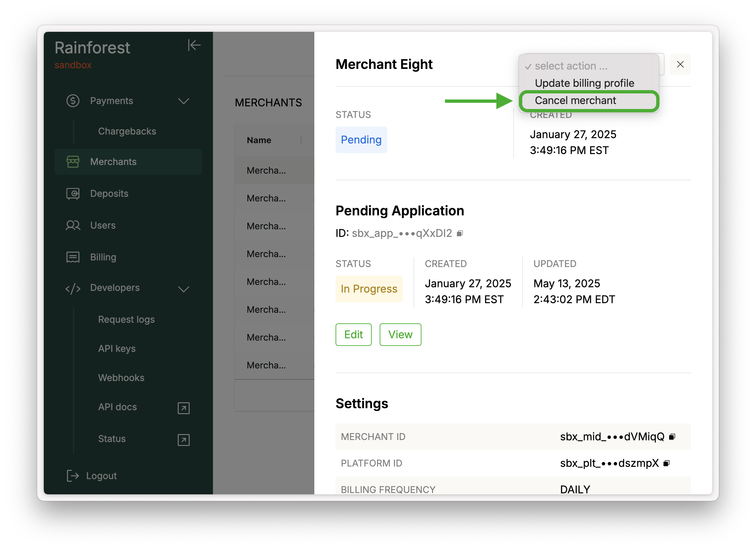
Task: Log out using the Logout link
Action: [101, 476]
